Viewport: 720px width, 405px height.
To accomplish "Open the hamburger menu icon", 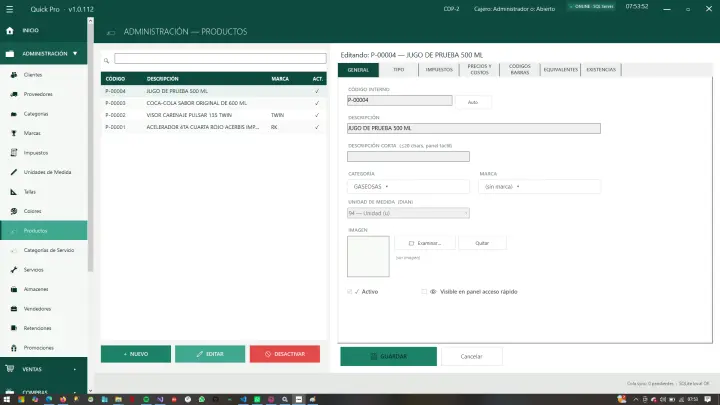I will [9, 9].
